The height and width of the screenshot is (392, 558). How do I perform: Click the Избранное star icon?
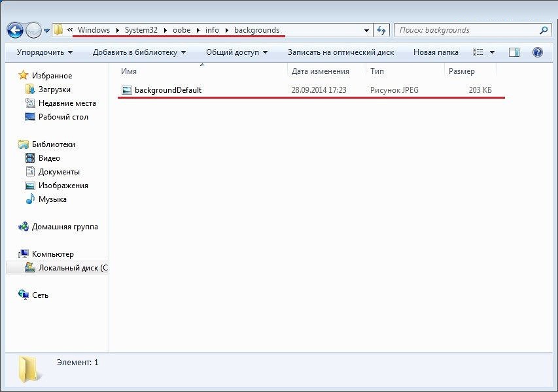(x=23, y=75)
